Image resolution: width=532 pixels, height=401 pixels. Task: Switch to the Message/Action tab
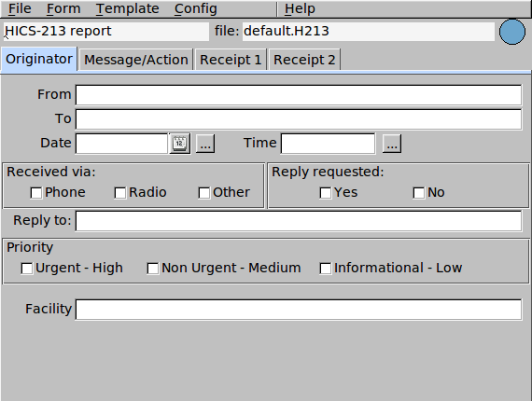136,60
